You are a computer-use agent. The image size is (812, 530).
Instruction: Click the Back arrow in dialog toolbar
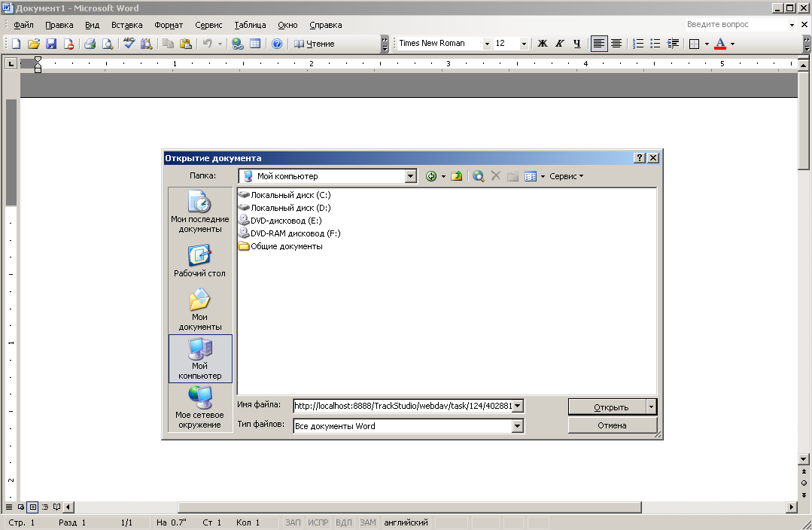431,176
